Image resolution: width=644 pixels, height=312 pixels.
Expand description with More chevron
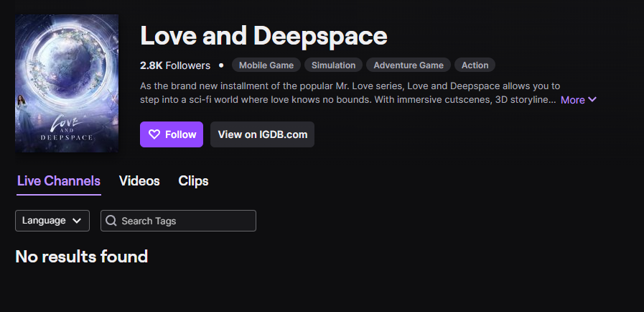[578, 99]
